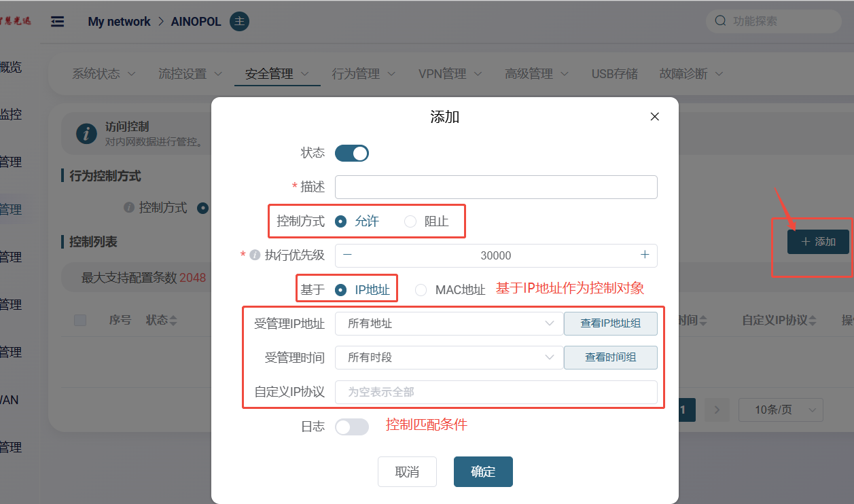Enable the 日志 toggle switch
The image size is (854, 504).
coord(352,427)
